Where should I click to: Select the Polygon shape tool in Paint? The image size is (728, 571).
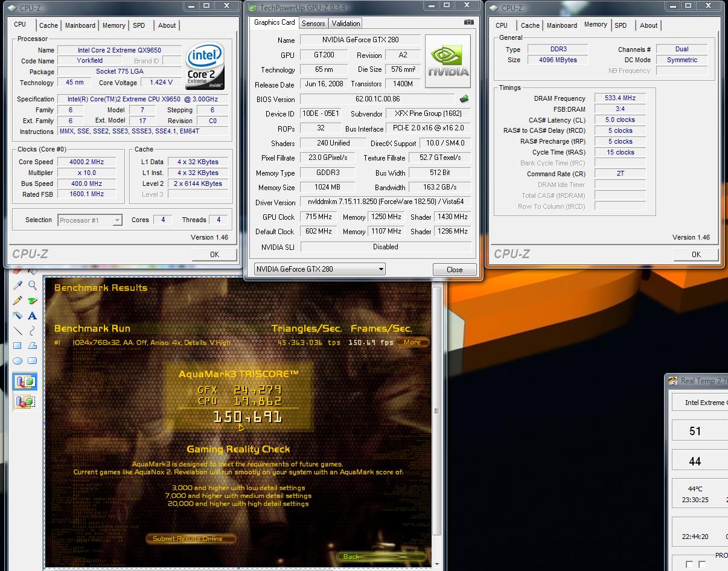click(x=33, y=345)
